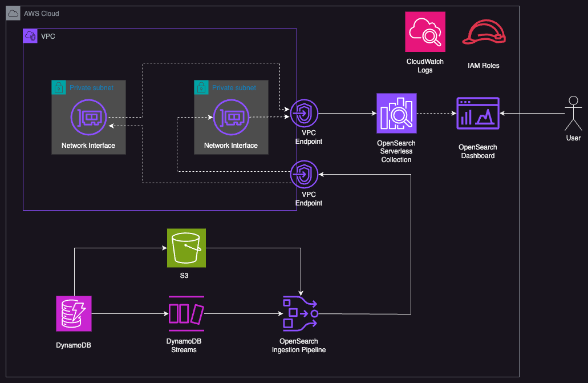Open the OpenSearch Serverless Collection icon
Screen dimensions: 588x383
396,113
